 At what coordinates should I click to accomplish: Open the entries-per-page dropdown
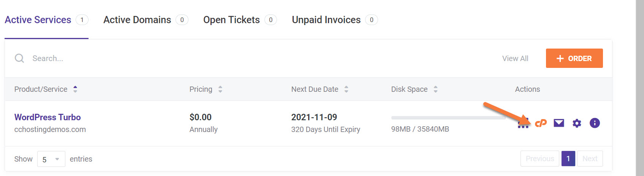(51, 159)
